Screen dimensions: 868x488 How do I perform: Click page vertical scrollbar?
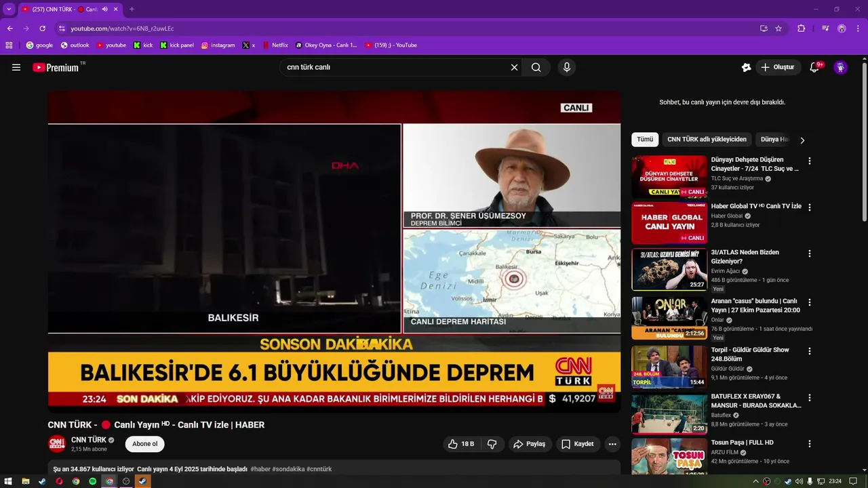(865, 142)
